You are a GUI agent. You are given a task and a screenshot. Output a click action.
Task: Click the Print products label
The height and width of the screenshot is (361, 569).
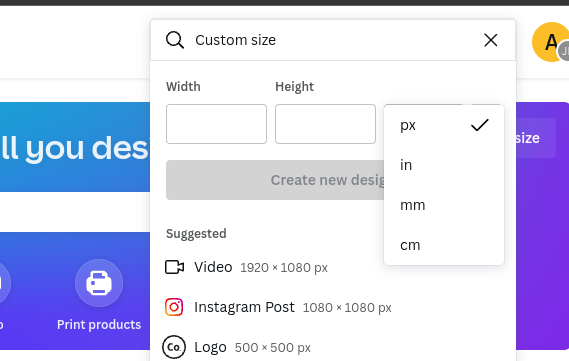coord(99,324)
